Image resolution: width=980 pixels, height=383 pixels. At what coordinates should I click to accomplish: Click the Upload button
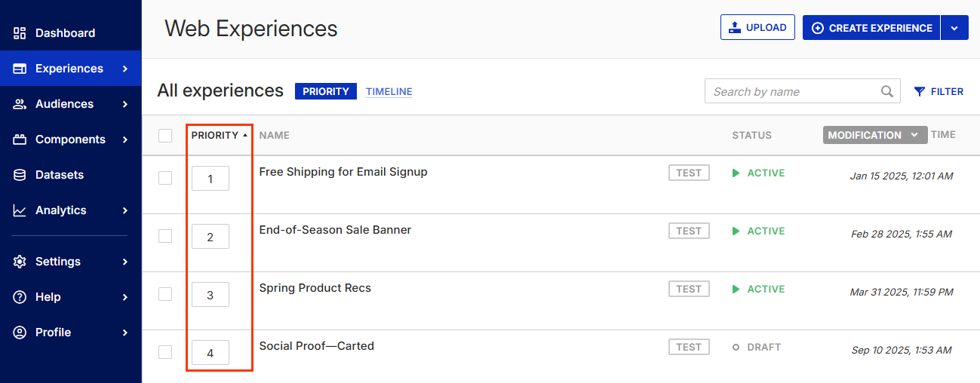click(757, 28)
